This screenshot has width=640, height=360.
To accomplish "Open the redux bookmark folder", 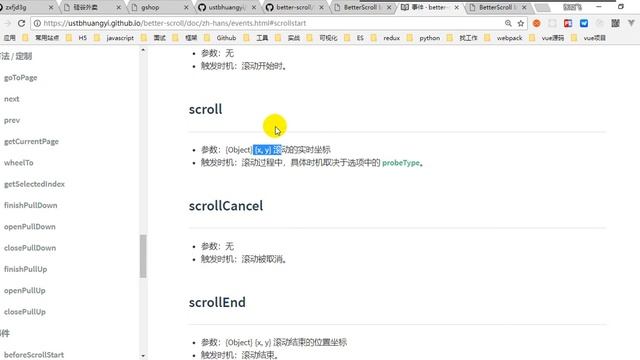I will 387,38.
